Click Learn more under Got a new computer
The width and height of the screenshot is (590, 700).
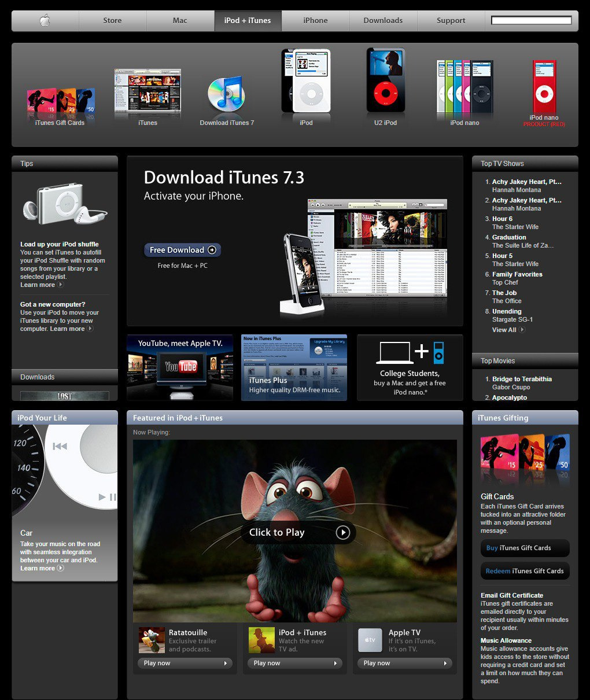pyautogui.click(x=72, y=329)
